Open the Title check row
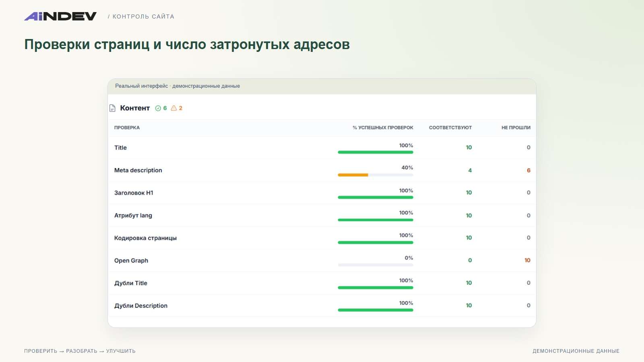The height and width of the screenshot is (362, 644). point(322,148)
